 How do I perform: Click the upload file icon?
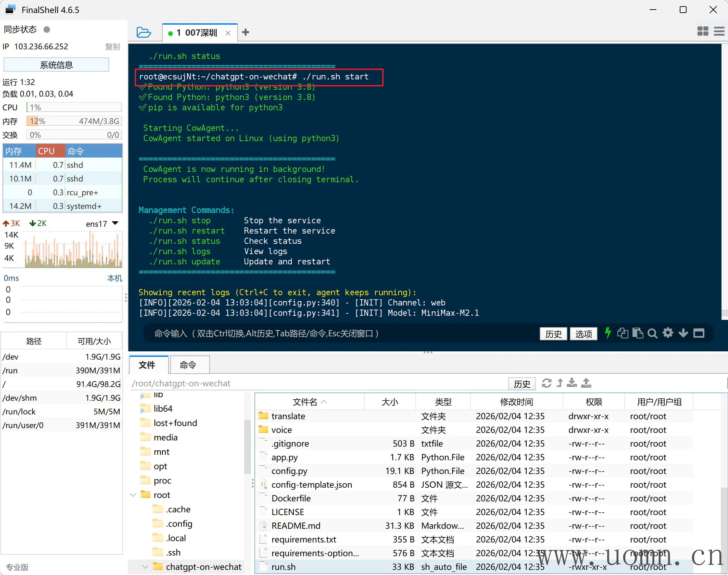pyautogui.click(x=586, y=383)
